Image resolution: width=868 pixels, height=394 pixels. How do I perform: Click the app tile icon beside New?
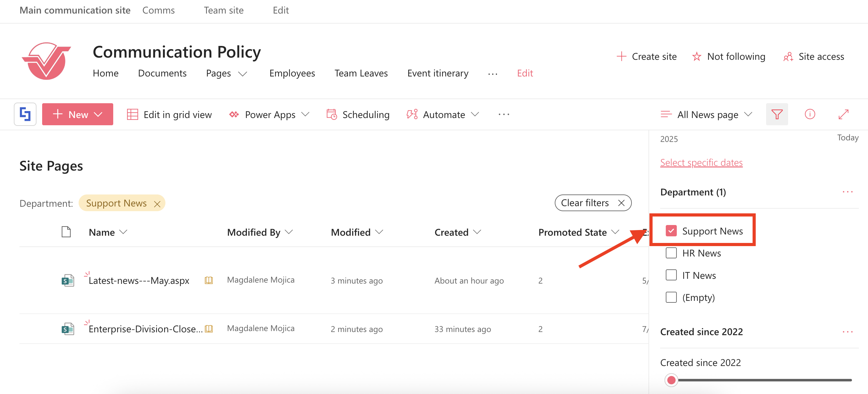tap(25, 114)
